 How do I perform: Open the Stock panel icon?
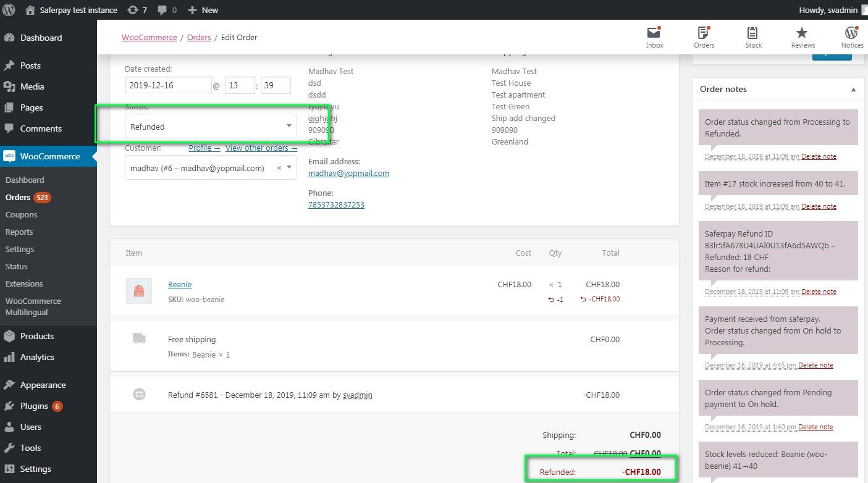(752, 33)
